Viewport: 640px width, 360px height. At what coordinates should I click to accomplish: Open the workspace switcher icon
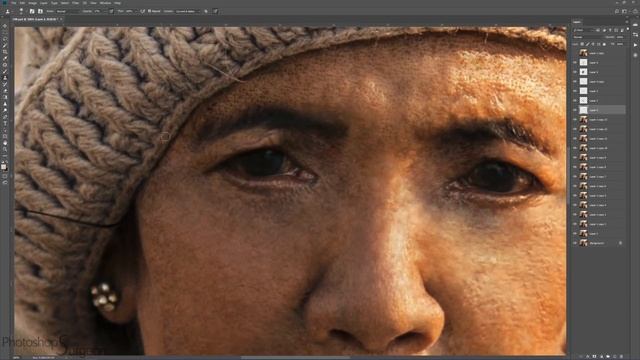pos(624,11)
